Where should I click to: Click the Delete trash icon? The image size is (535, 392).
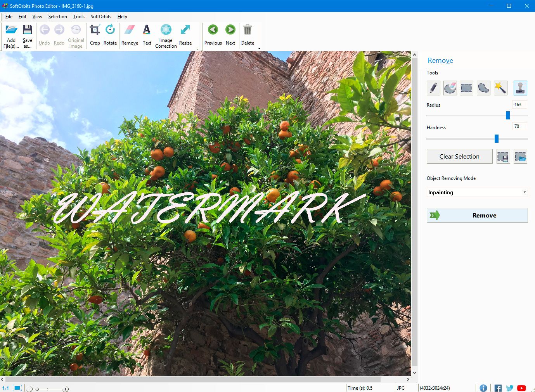click(x=248, y=30)
